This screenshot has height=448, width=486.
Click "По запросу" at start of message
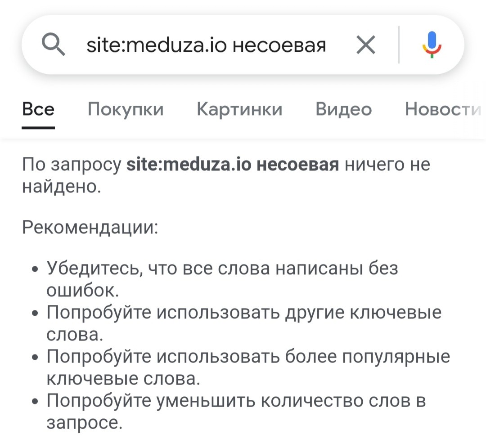pyautogui.click(x=72, y=165)
